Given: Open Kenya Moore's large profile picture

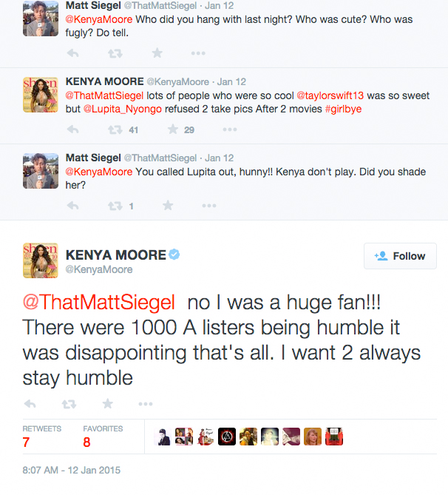Looking at the screenshot, I should [41, 261].
